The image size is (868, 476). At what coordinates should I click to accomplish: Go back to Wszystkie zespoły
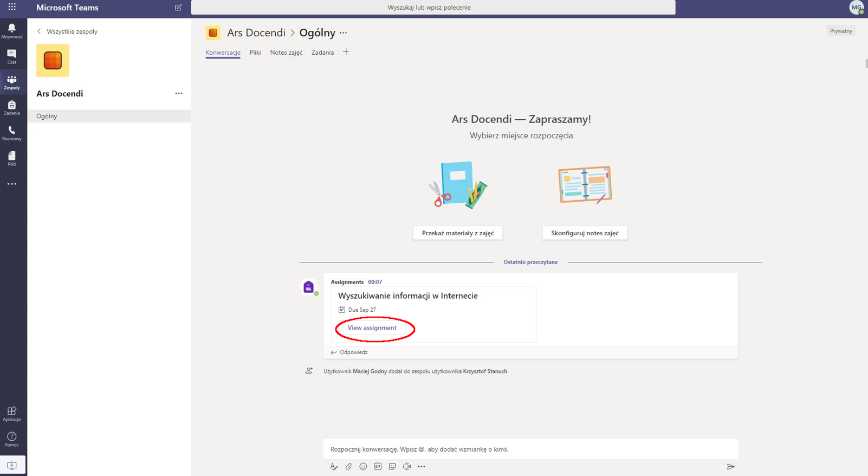[x=67, y=31]
